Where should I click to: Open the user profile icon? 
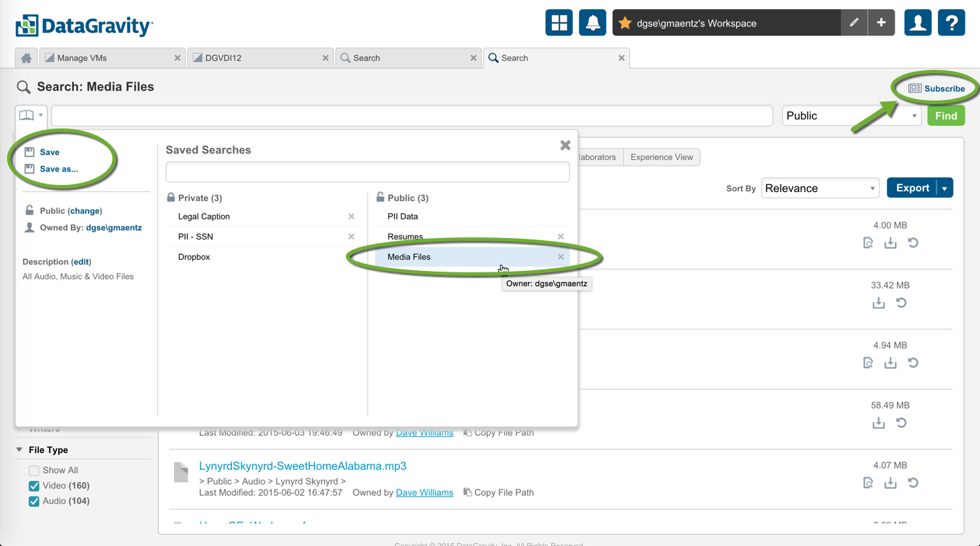point(918,22)
